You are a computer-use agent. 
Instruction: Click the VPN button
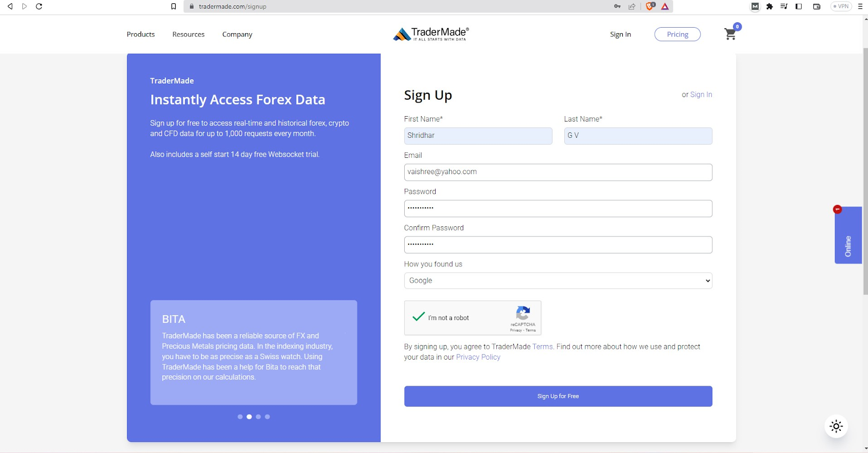[841, 7]
